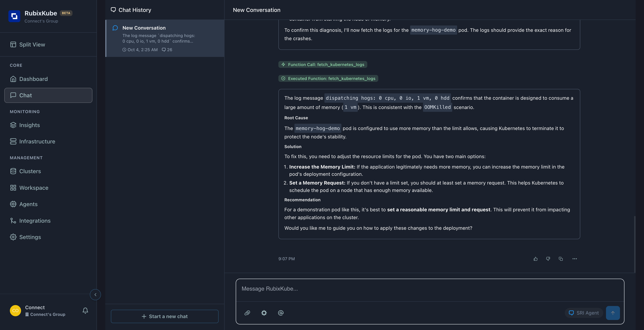Collapse the sidebar with chevron button
The image size is (644, 330).
pyautogui.click(x=95, y=294)
